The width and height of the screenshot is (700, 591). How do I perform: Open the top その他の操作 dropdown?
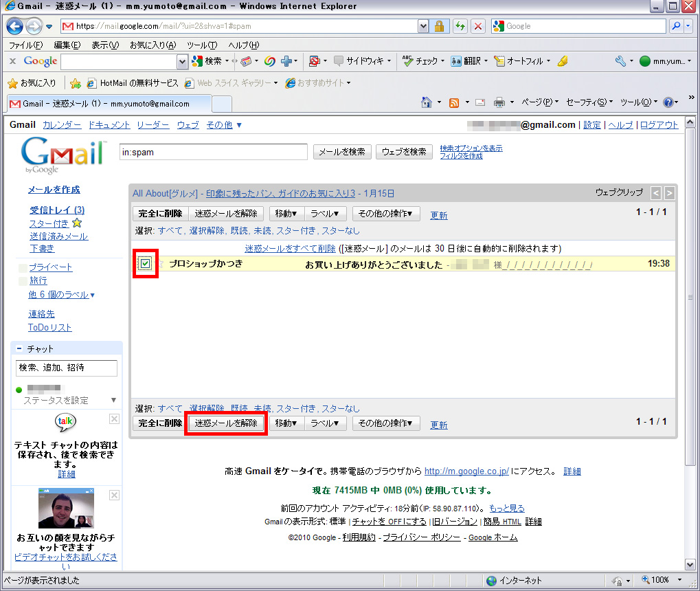tap(385, 214)
